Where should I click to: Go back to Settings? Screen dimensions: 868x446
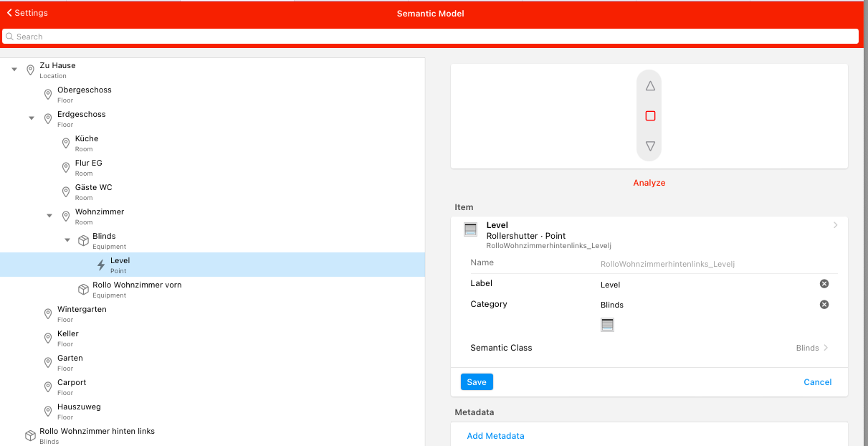[x=27, y=13]
